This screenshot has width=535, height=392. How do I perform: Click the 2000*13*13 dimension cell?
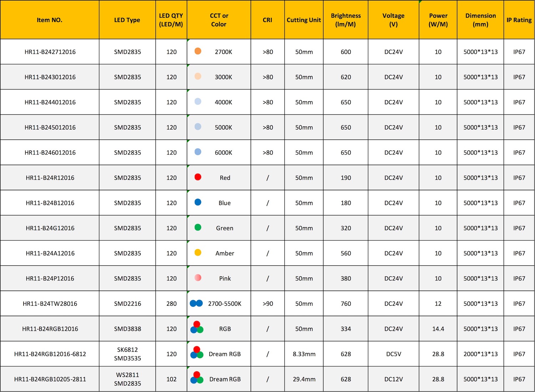tap(480, 354)
